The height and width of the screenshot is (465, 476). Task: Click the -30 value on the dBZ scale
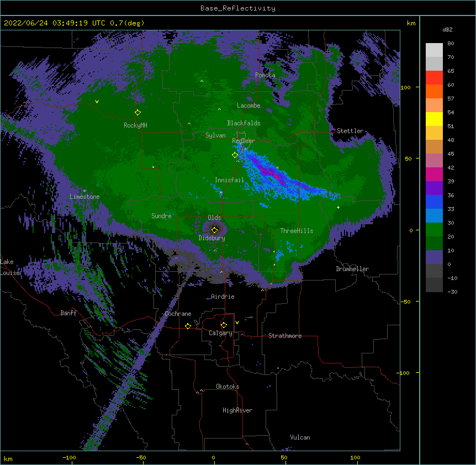pyautogui.click(x=452, y=292)
